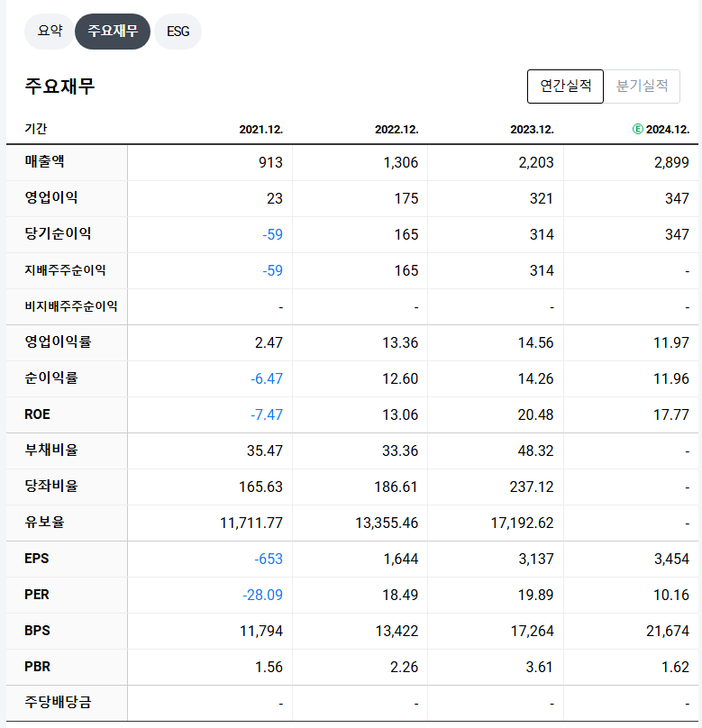Click operating margin 14.56
702x728 pixels.
[536, 342]
